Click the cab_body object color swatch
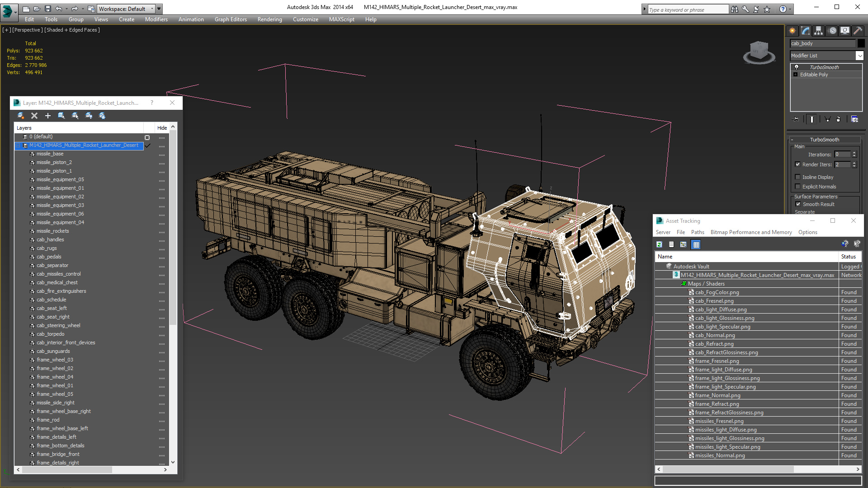The image size is (868, 488). [861, 43]
